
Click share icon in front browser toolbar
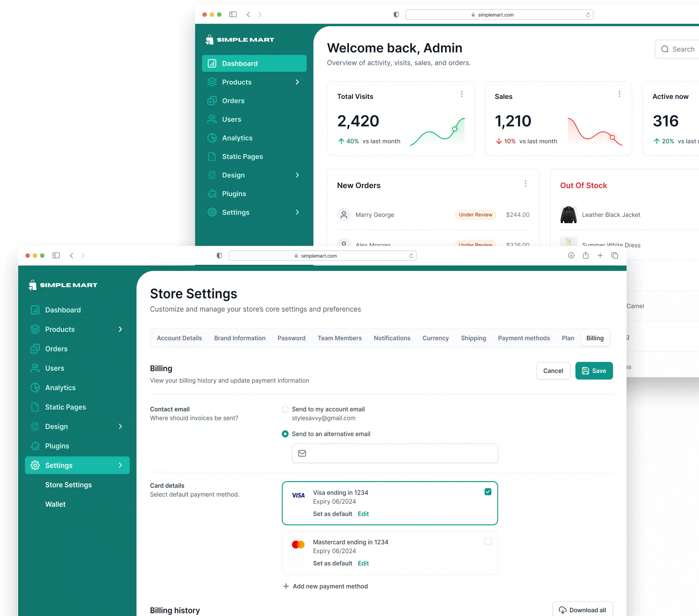(586, 255)
